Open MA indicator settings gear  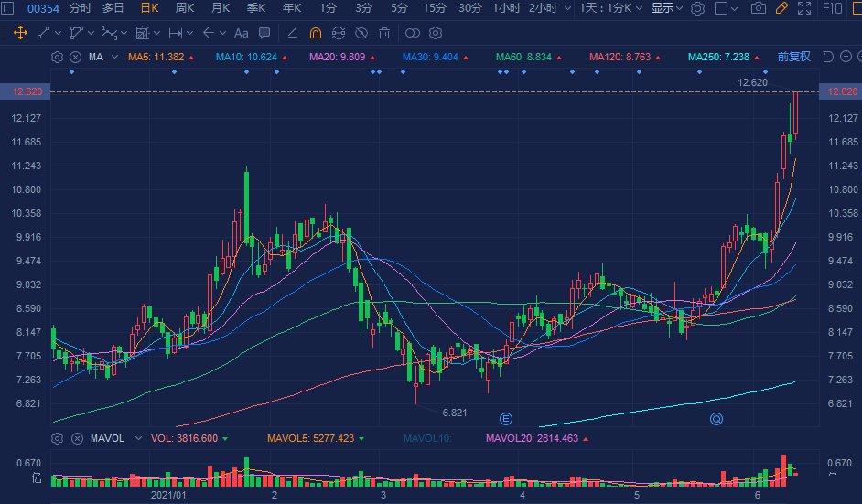pos(57,57)
